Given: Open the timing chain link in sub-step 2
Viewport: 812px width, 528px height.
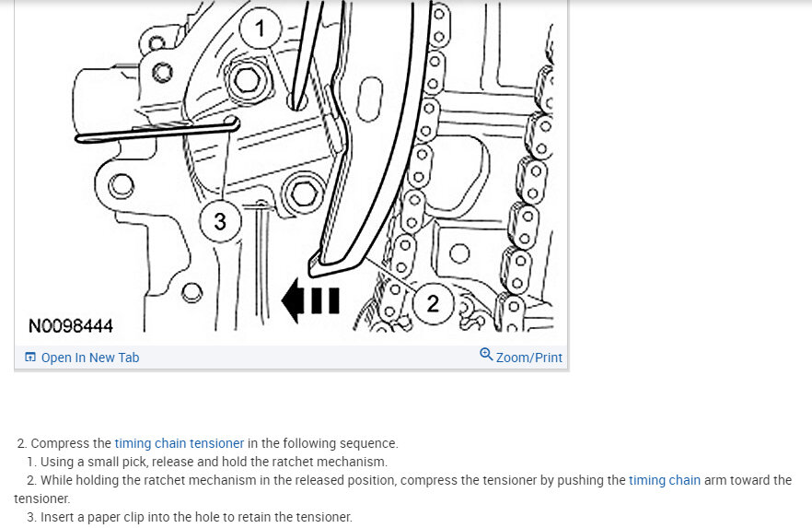Looking at the screenshot, I should click(665, 480).
